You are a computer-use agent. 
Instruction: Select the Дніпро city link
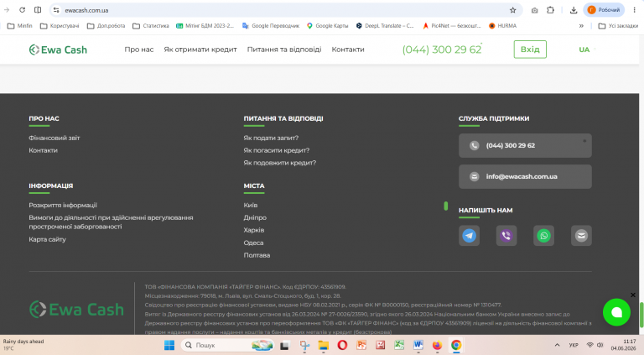255,217
